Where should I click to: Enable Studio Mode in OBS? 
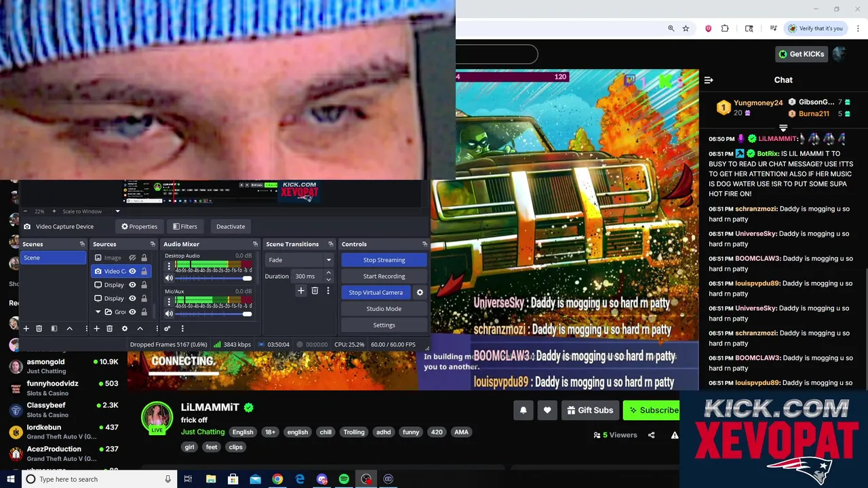tap(384, 308)
